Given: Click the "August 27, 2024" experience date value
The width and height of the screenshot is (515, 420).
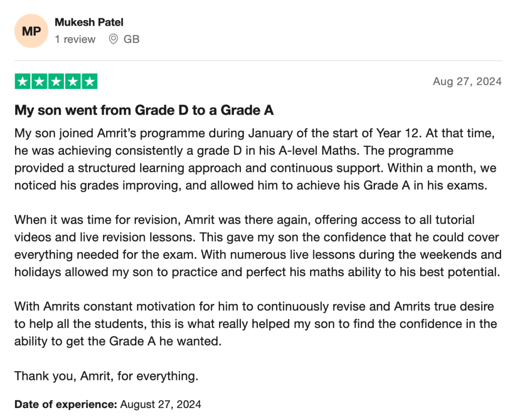Looking at the screenshot, I should (160, 404).
